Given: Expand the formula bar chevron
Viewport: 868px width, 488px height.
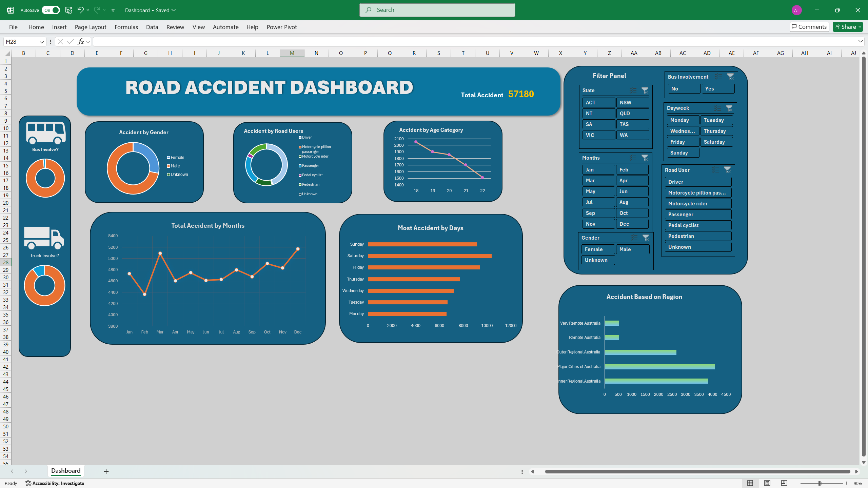Looking at the screenshot, I should coord(861,41).
